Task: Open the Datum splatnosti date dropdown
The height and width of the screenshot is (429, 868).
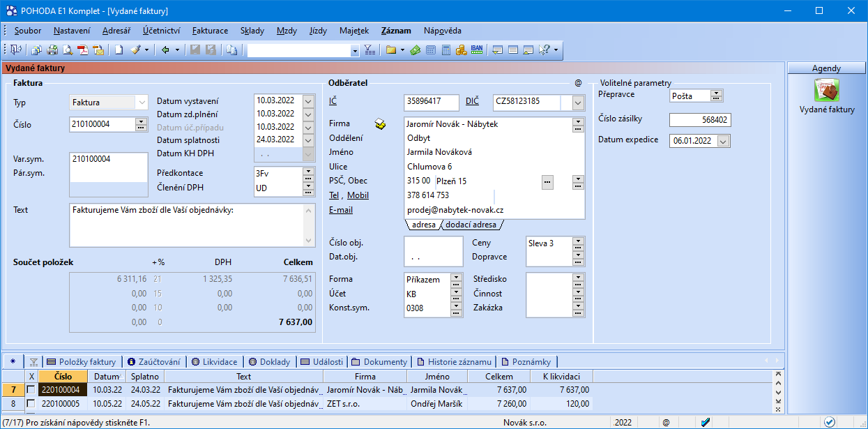Action: [x=309, y=140]
